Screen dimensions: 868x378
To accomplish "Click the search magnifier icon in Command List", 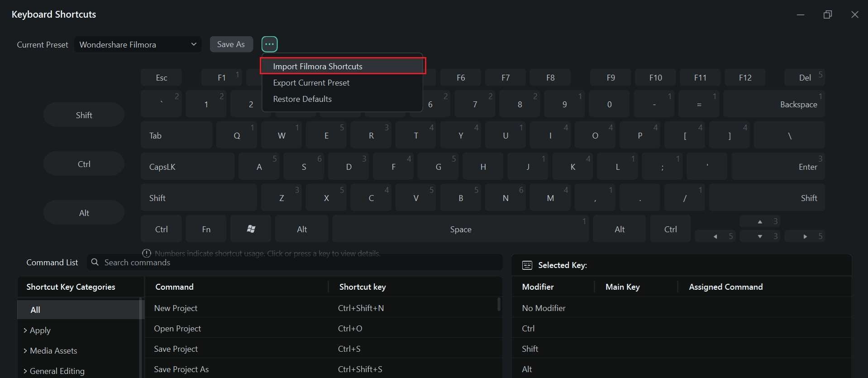I will point(95,262).
